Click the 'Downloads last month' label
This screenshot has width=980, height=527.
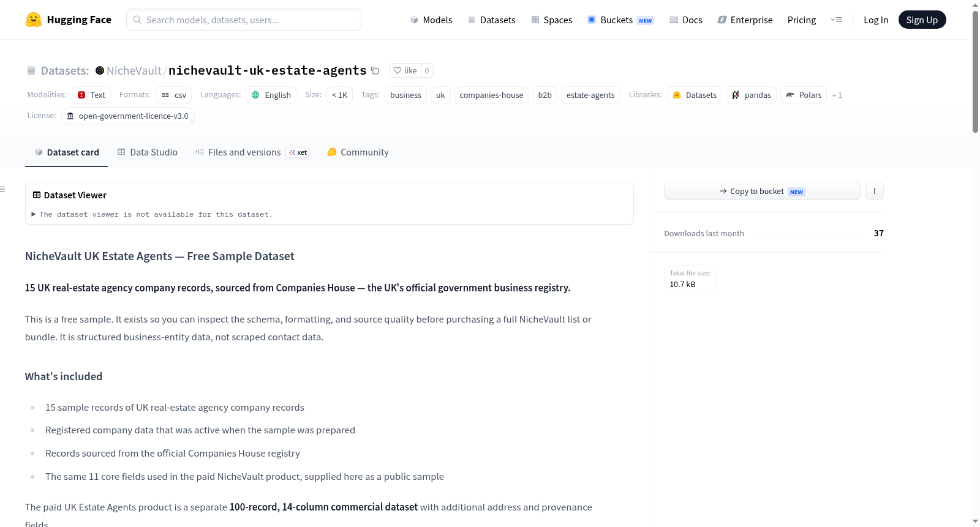point(704,233)
